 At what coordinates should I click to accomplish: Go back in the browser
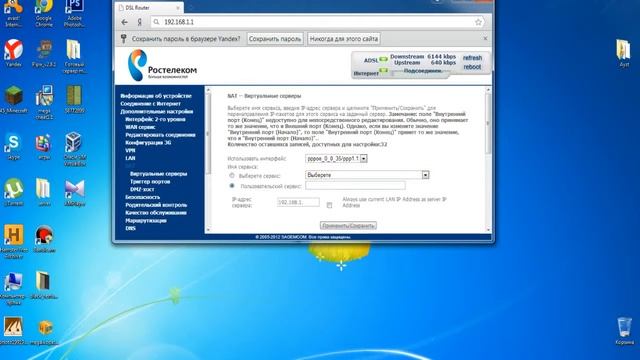click(124, 22)
